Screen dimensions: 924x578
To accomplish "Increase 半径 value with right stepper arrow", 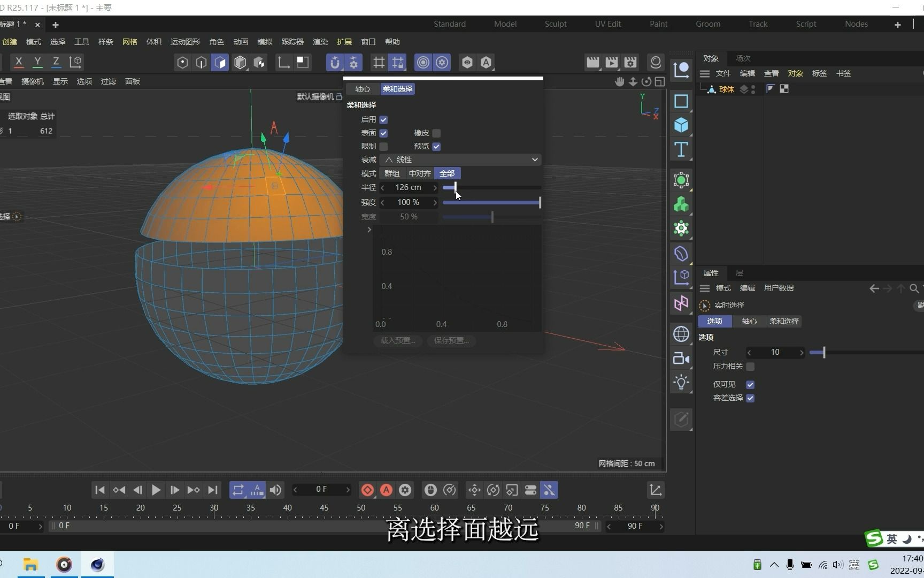I will [x=435, y=187].
